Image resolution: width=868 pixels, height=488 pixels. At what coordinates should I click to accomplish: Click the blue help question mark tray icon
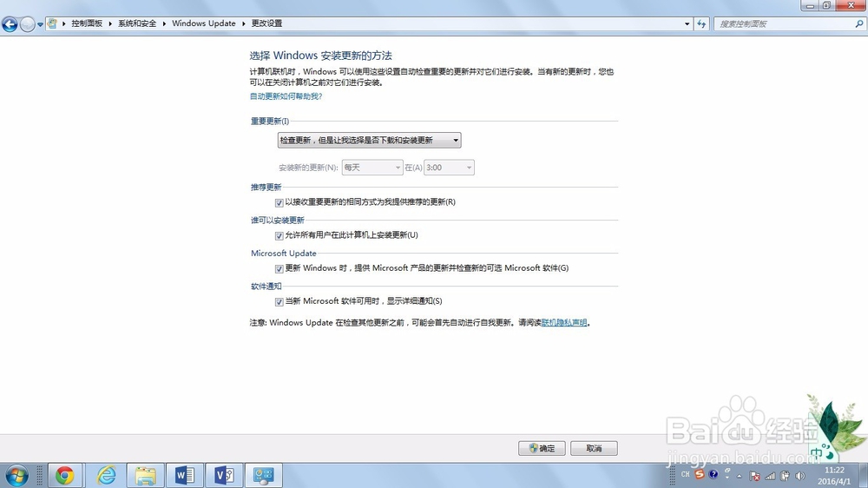713,474
